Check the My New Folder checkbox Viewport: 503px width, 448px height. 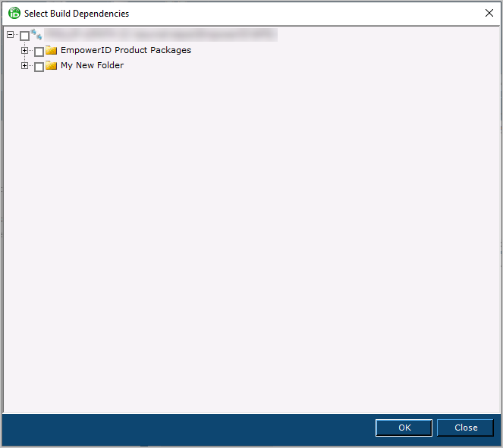(x=39, y=67)
